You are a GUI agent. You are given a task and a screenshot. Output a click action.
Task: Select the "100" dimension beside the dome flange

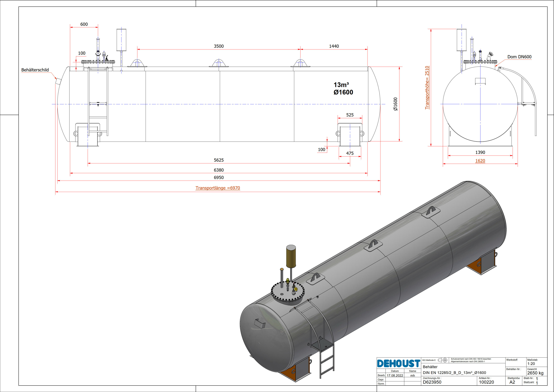[x=81, y=53]
